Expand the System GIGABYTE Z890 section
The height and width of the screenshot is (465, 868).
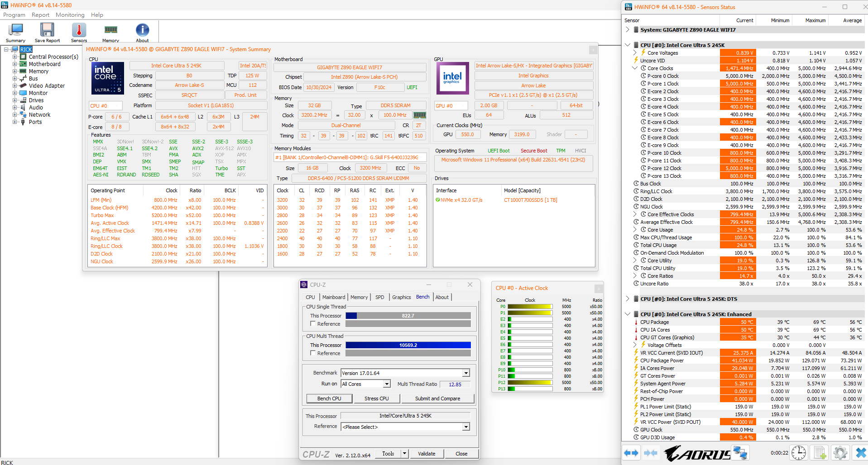click(628, 30)
